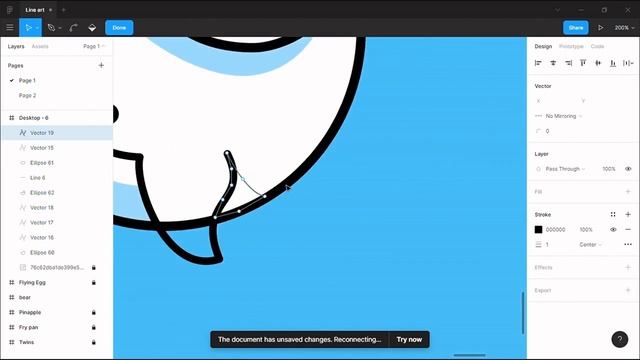Toggle lock on Twins frame

click(93, 342)
